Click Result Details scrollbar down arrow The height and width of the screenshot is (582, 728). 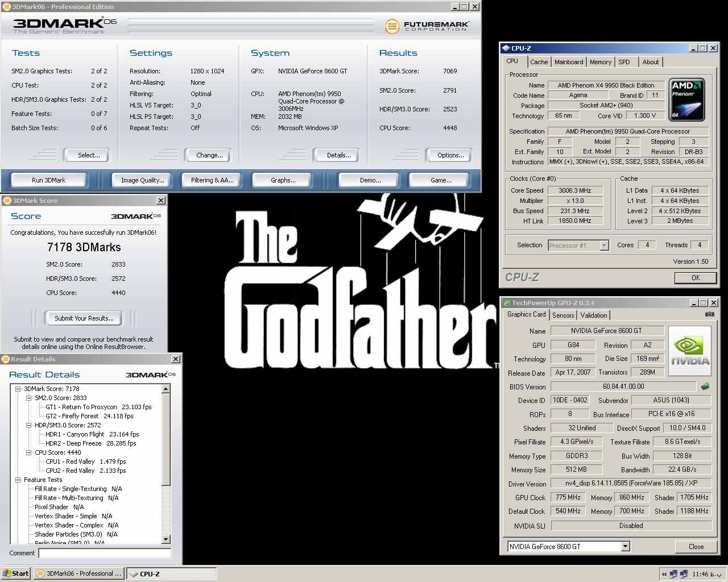(x=166, y=539)
